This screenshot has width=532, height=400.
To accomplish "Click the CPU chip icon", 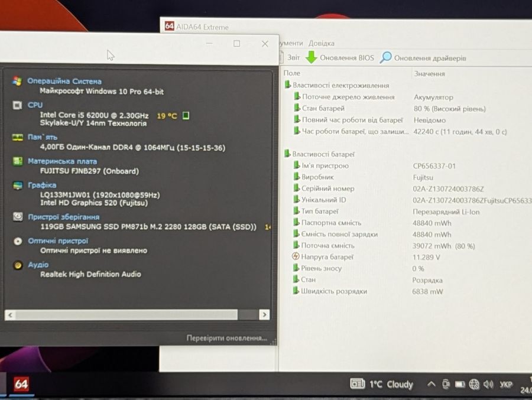I will coord(17,105).
